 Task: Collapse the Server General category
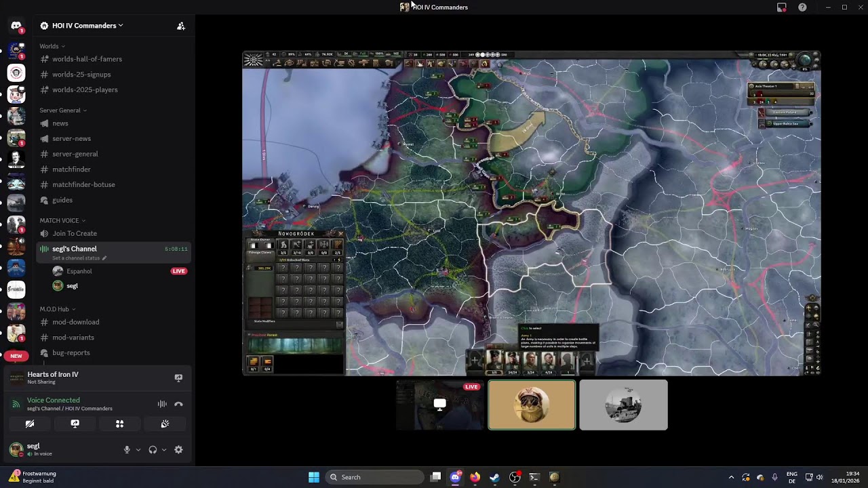tap(62, 110)
